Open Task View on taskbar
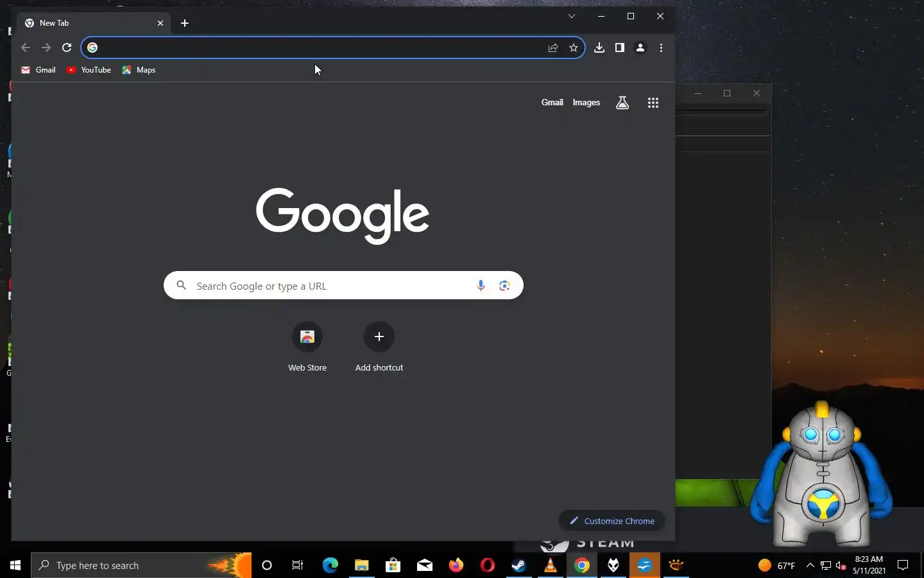The width and height of the screenshot is (924, 578). tap(298, 565)
